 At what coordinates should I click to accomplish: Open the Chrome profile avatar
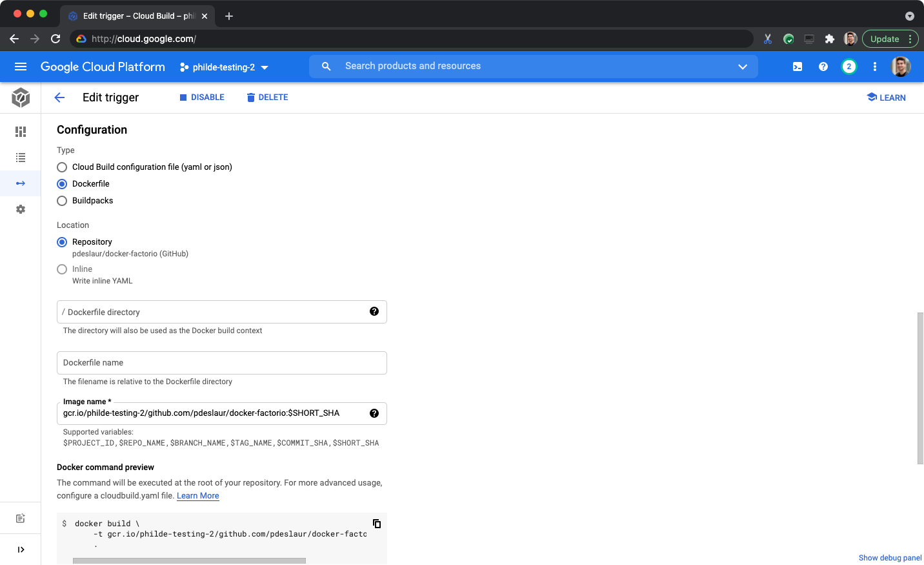point(850,39)
